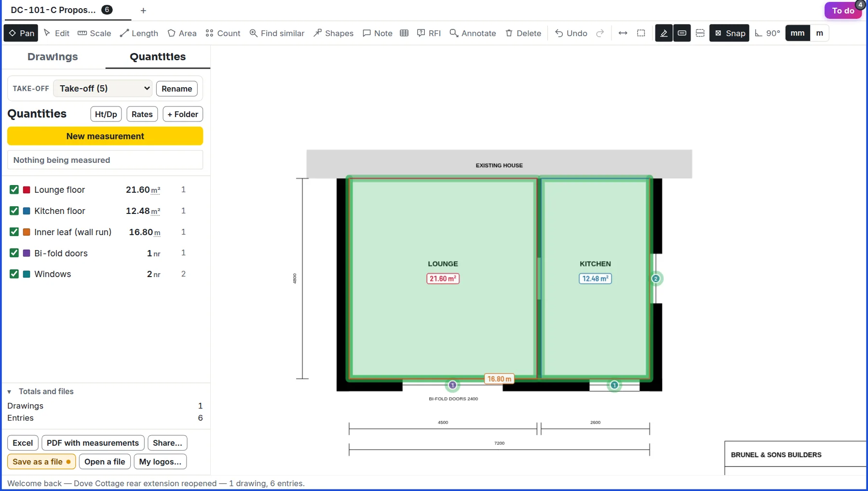Undo the last action

[571, 33]
